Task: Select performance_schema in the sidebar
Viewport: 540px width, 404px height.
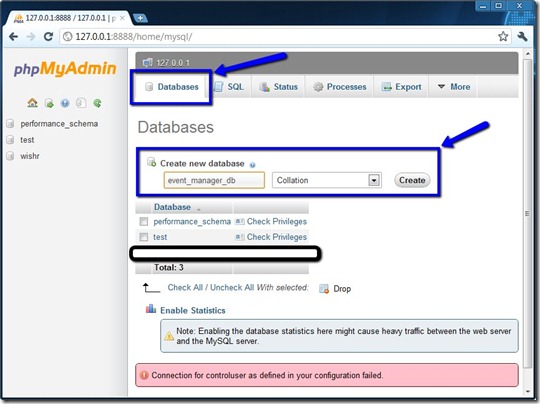Action: pyautogui.click(x=59, y=124)
